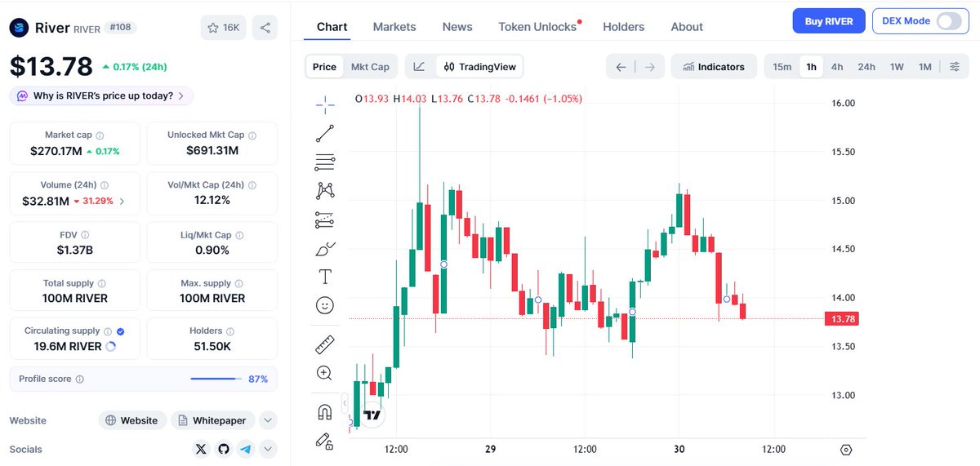Select the text annotation tool

pos(324,277)
